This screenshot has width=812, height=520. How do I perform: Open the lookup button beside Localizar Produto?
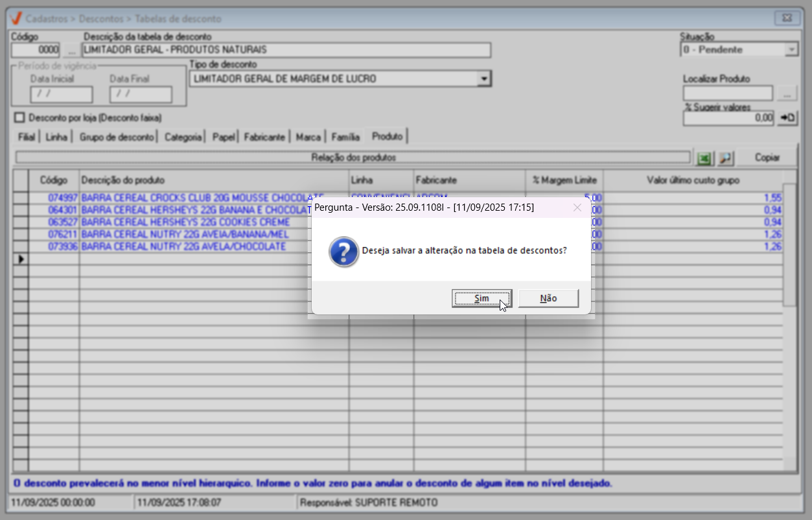click(787, 94)
